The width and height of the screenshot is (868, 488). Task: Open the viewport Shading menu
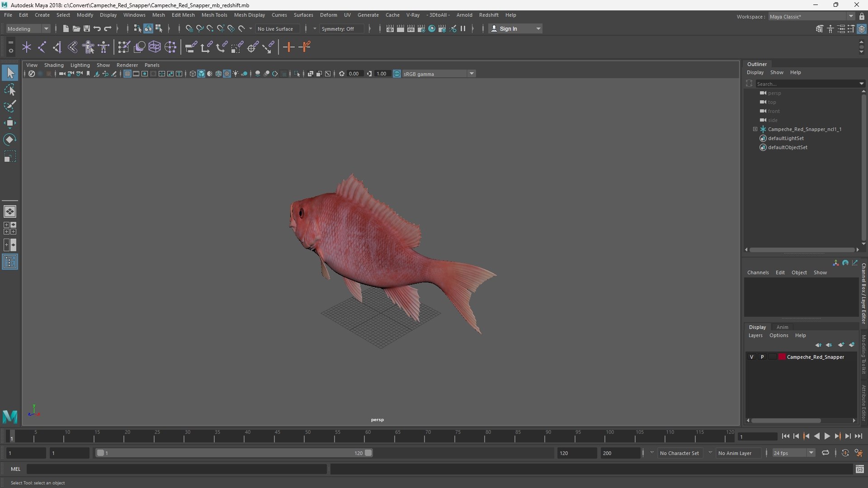pos(54,65)
